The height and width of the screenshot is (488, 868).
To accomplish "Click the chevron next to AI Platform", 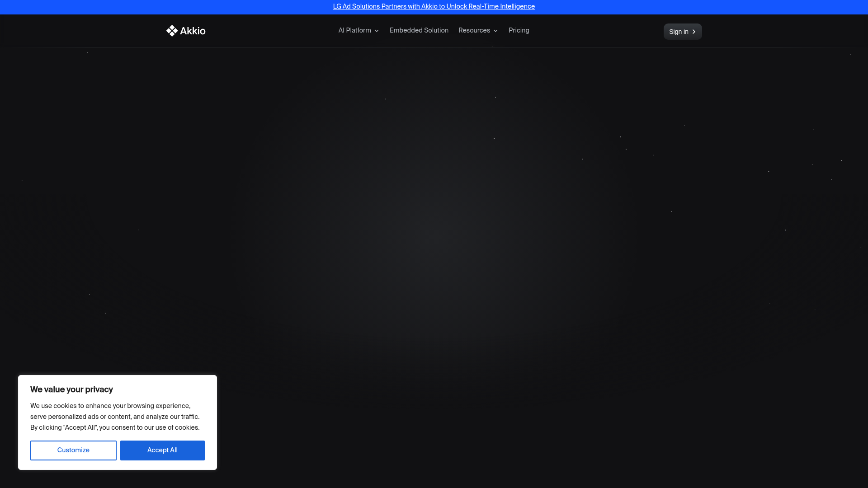I will click(377, 31).
